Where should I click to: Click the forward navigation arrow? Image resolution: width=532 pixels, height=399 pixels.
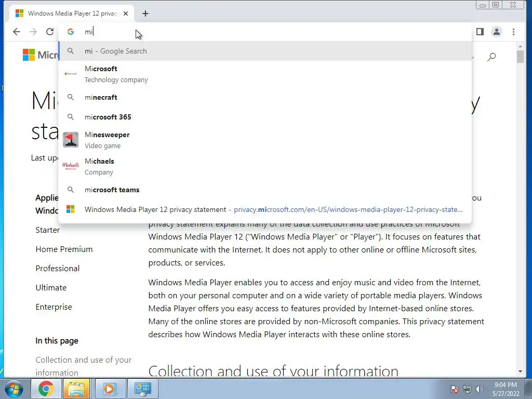coord(33,32)
